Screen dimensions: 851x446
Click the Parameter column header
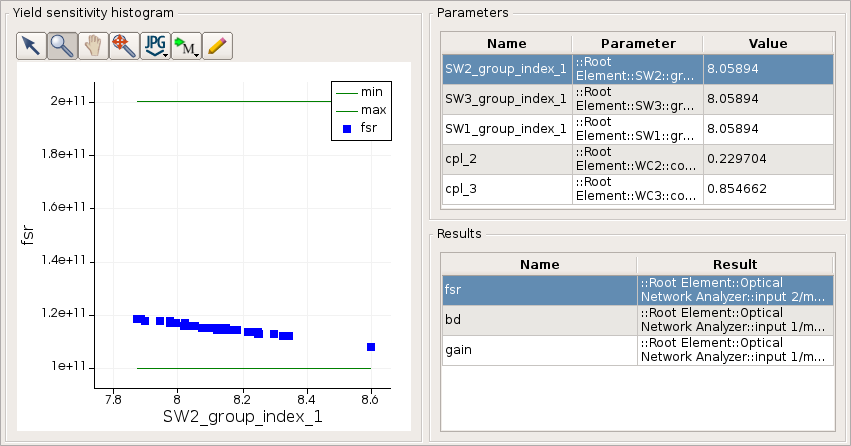pyautogui.click(x=638, y=43)
